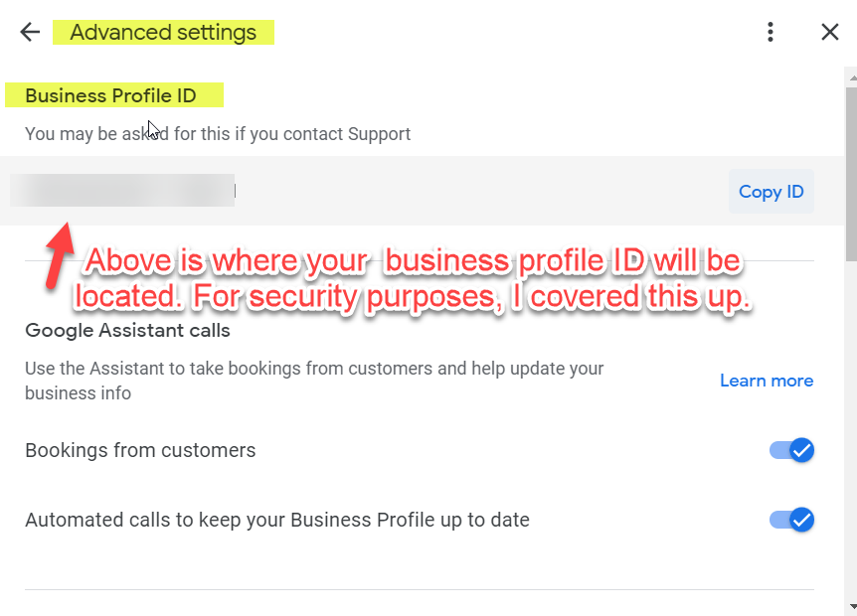Click the Google Assistant calls heading
The height and width of the screenshot is (616, 857).
127,331
